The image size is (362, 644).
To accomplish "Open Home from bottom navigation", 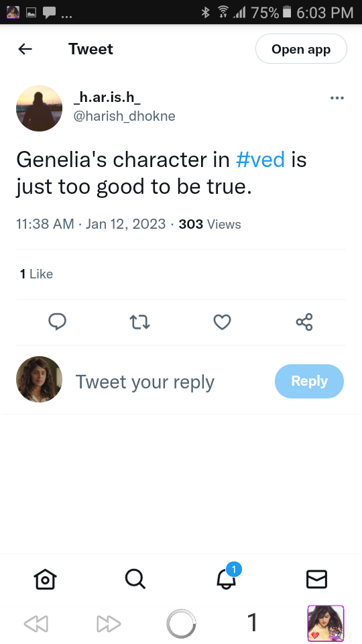I will click(45, 580).
